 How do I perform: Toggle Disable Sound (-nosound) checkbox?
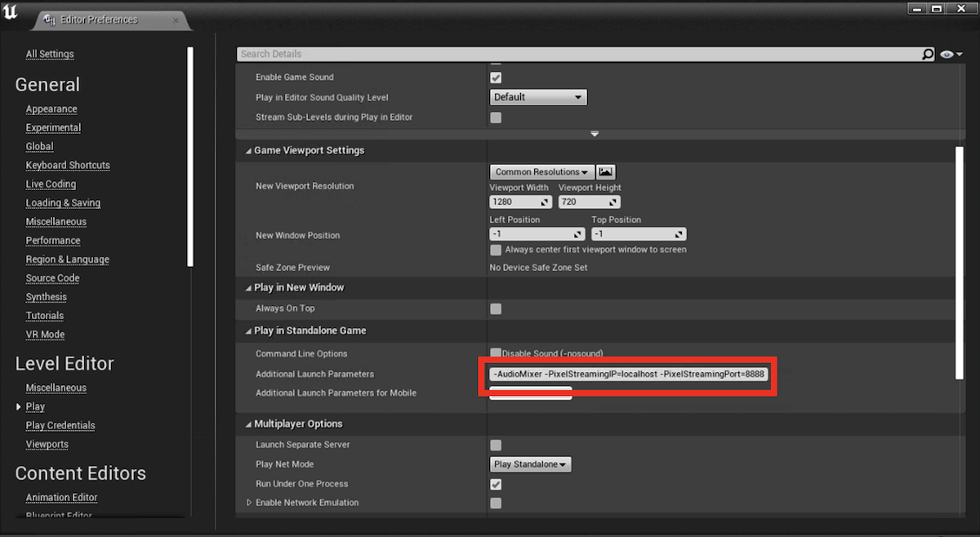pos(496,353)
